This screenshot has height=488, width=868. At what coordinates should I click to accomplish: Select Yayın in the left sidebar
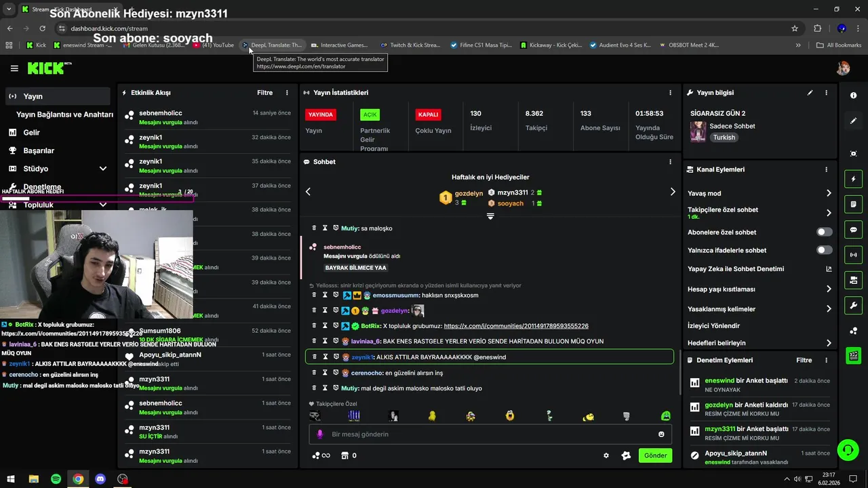[x=57, y=96]
